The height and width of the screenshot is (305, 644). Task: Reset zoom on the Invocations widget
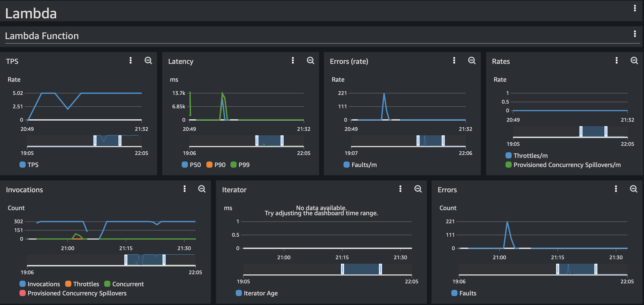pyautogui.click(x=202, y=189)
